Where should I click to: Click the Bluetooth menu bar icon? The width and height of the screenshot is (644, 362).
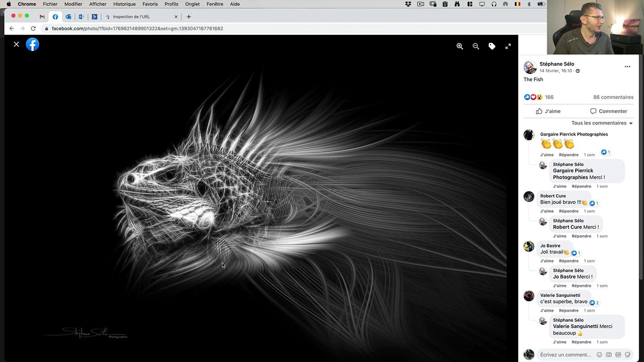click(x=529, y=4)
